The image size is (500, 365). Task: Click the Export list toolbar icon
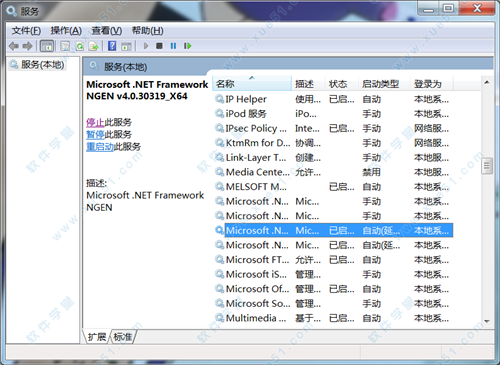(93, 46)
